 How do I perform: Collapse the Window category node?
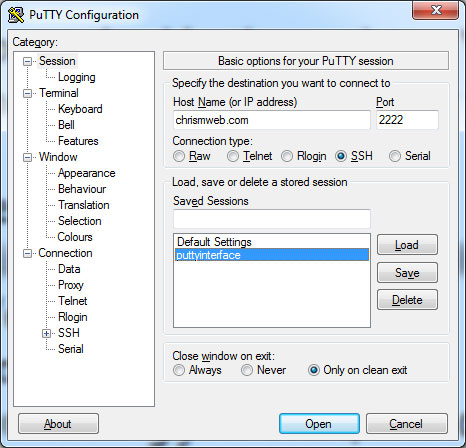click(x=27, y=157)
